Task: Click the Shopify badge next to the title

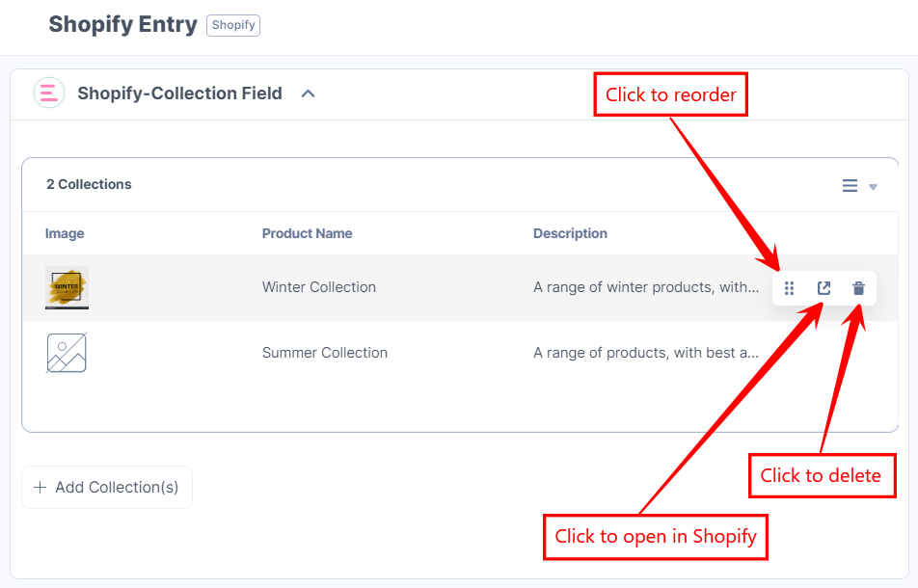Action: click(x=232, y=25)
